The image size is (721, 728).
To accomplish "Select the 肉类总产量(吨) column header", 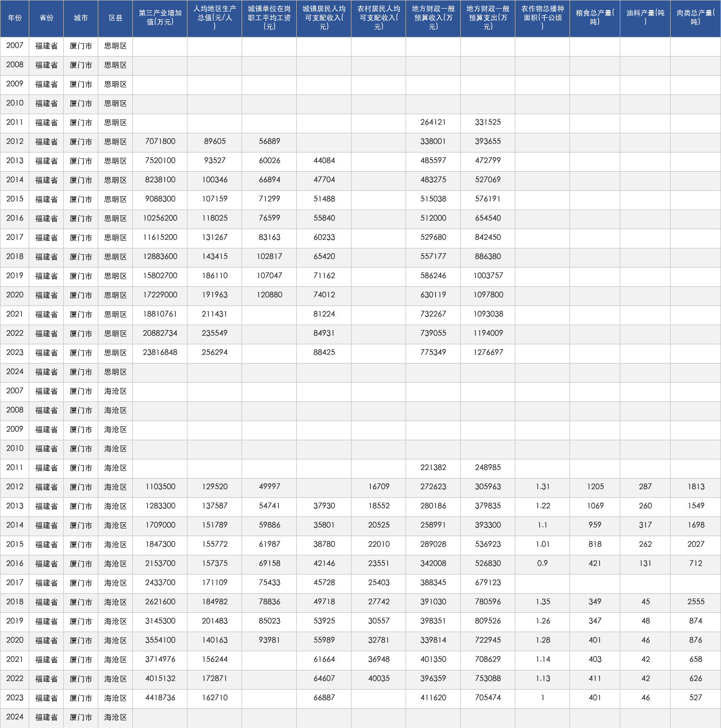I will 696,18.
